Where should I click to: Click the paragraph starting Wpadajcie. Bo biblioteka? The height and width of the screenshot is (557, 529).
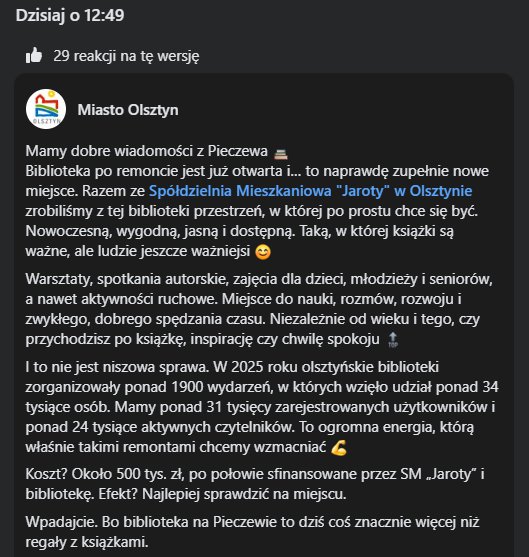tap(253, 532)
